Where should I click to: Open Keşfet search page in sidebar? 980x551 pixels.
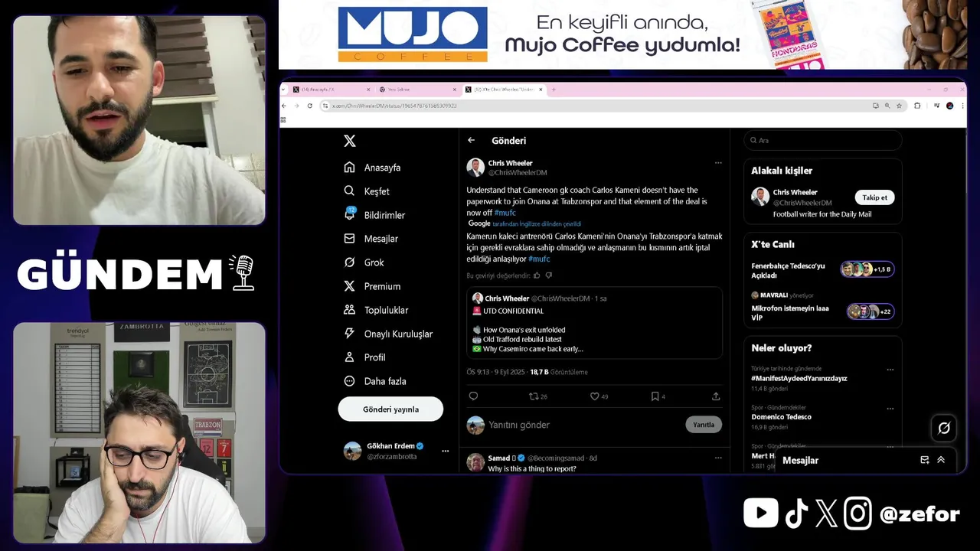click(x=367, y=191)
